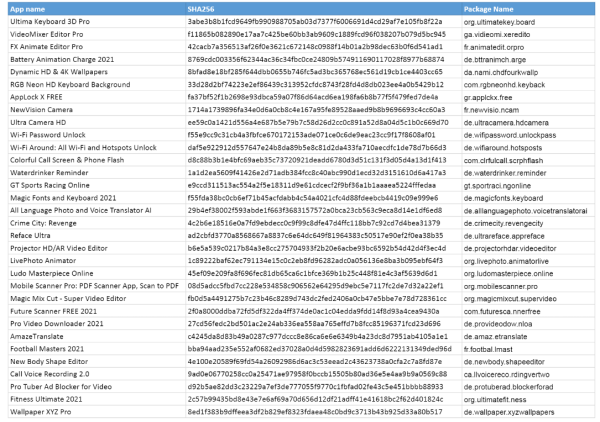Select the 'Waterdrinker Reminder' cell
The width and height of the screenshot is (600, 422).
96,173
